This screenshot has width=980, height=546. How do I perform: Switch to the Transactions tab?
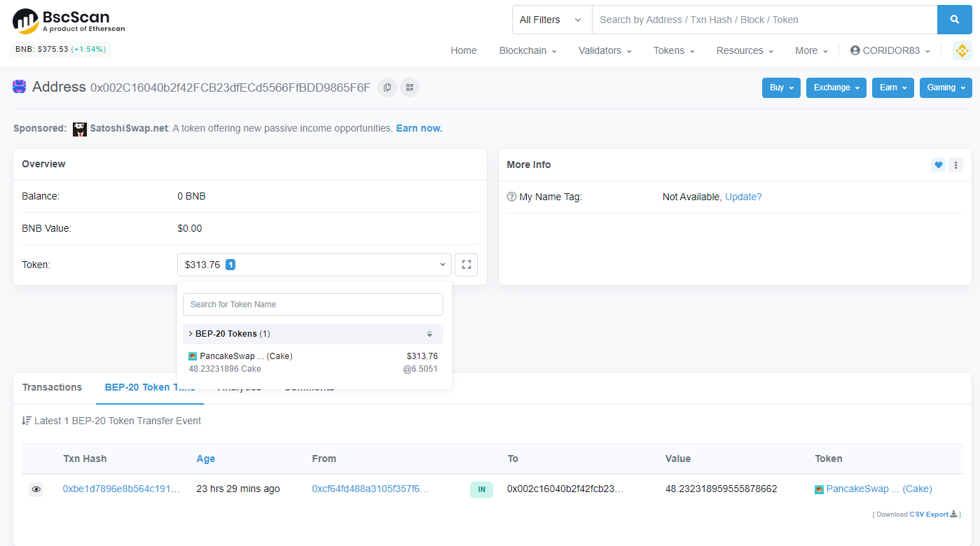[x=52, y=387]
